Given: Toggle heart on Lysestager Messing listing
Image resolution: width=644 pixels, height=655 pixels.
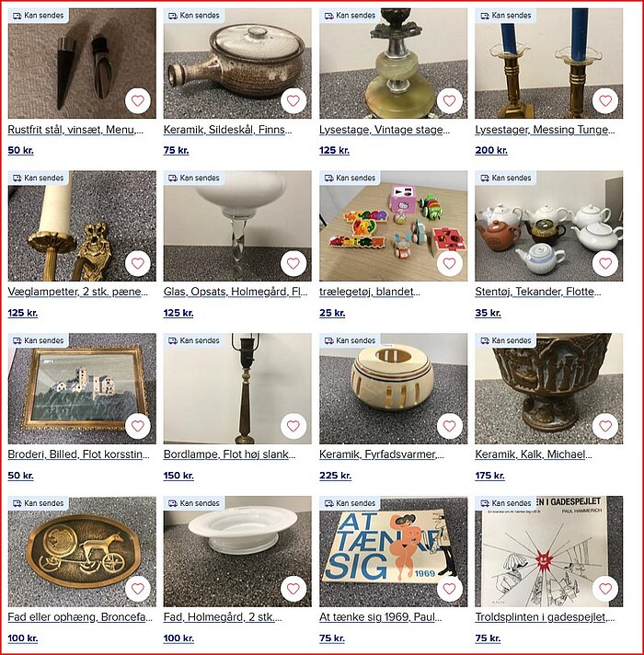Looking at the screenshot, I should (605, 100).
